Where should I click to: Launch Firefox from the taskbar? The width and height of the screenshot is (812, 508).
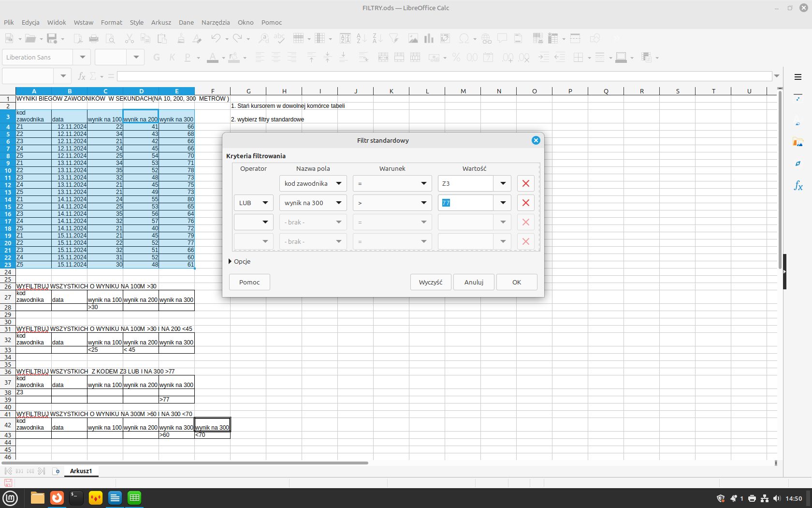tap(57, 498)
